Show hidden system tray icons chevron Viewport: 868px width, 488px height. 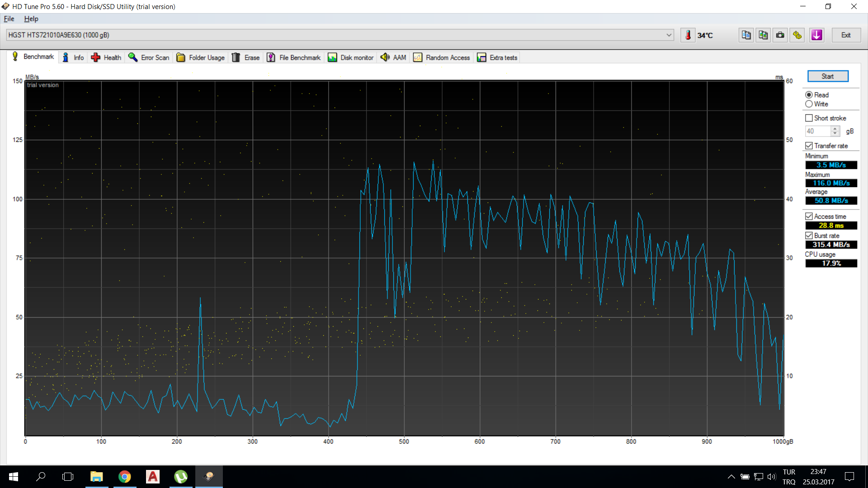(x=731, y=476)
